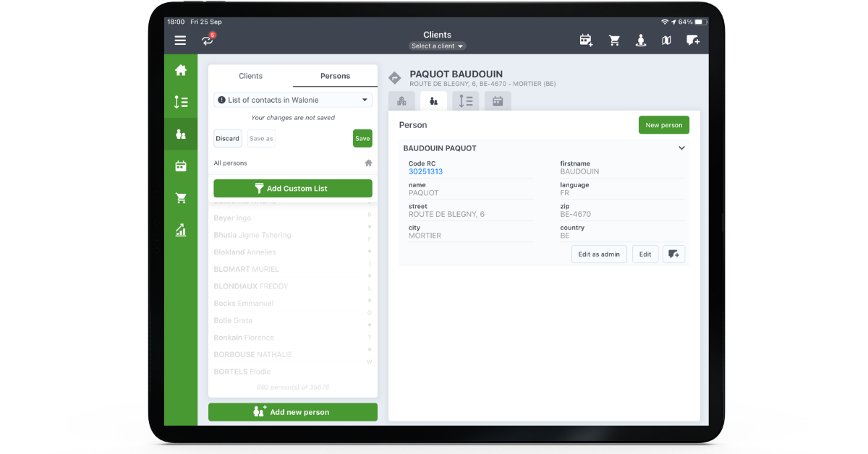Open the 'Select a client' dropdown
The width and height of the screenshot is (868, 454).
(x=437, y=46)
